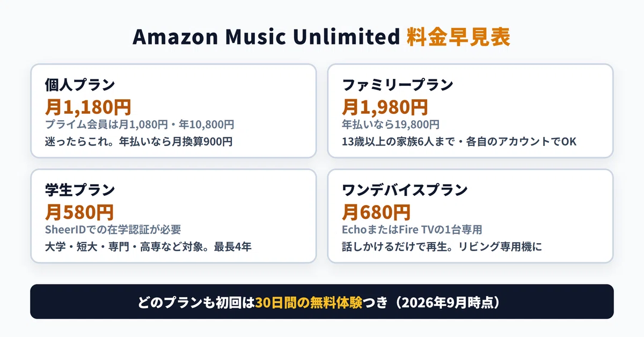Click the 年払いなら19,800円 note
This screenshot has width=644, height=337.
click(x=391, y=125)
